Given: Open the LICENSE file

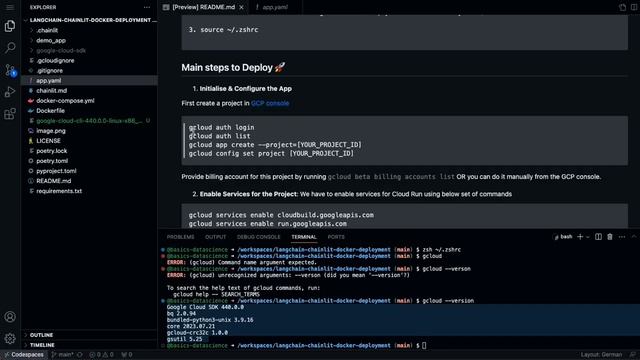Looking at the screenshot, I should click(x=90, y=141).
